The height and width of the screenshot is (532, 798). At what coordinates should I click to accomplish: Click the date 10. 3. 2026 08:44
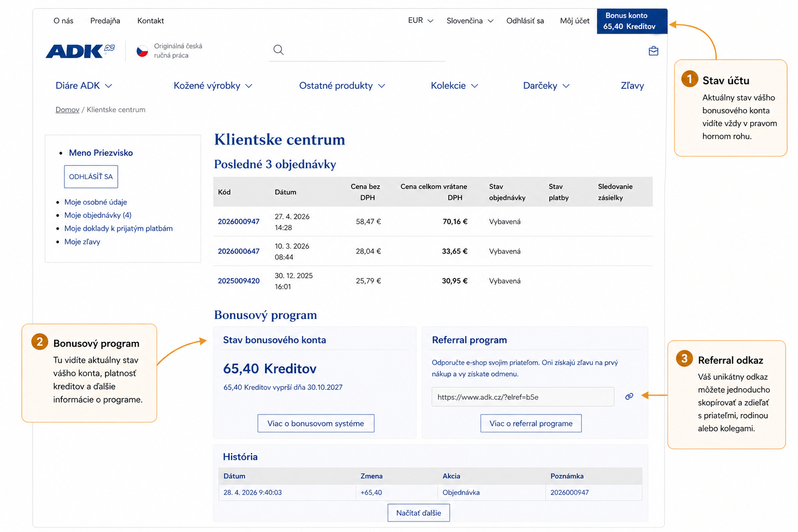pos(292,252)
